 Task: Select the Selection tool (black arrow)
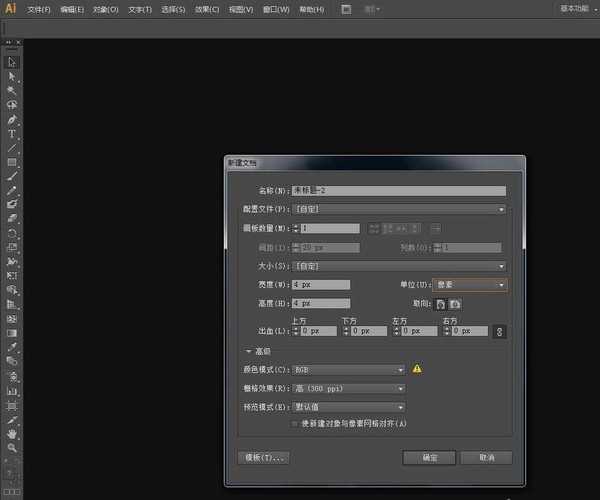12,62
